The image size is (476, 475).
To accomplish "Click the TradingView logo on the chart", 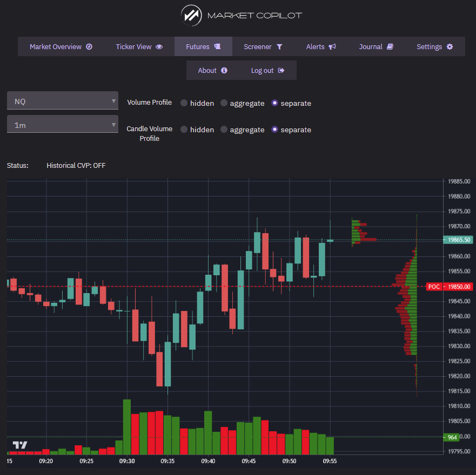I will pos(20,445).
